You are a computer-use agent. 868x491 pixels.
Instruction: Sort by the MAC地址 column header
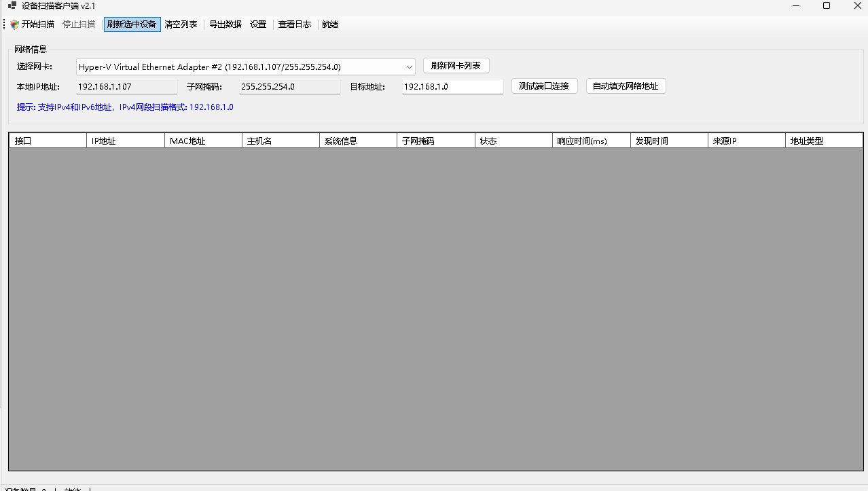click(x=203, y=141)
